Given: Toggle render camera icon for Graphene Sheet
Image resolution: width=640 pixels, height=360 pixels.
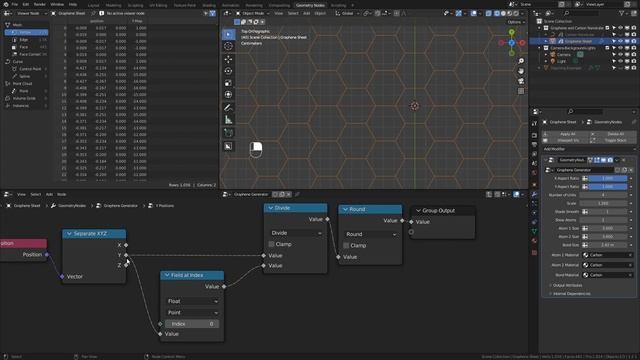Looking at the screenshot, I should (x=633, y=41).
